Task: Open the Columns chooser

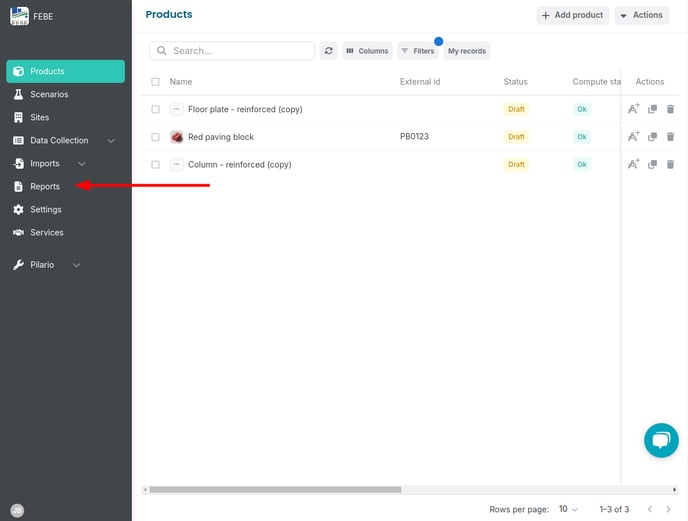Action: coord(367,51)
